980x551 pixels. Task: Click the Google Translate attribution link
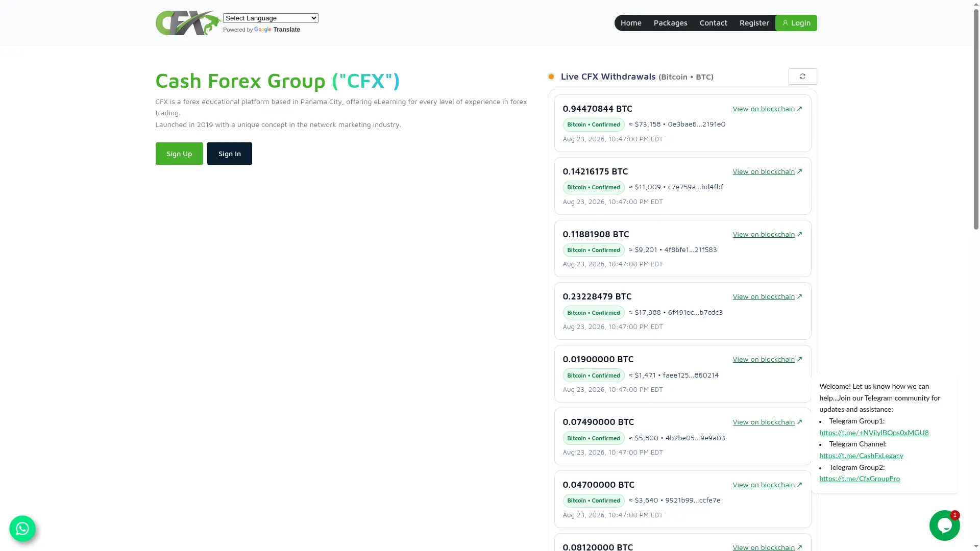click(277, 30)
